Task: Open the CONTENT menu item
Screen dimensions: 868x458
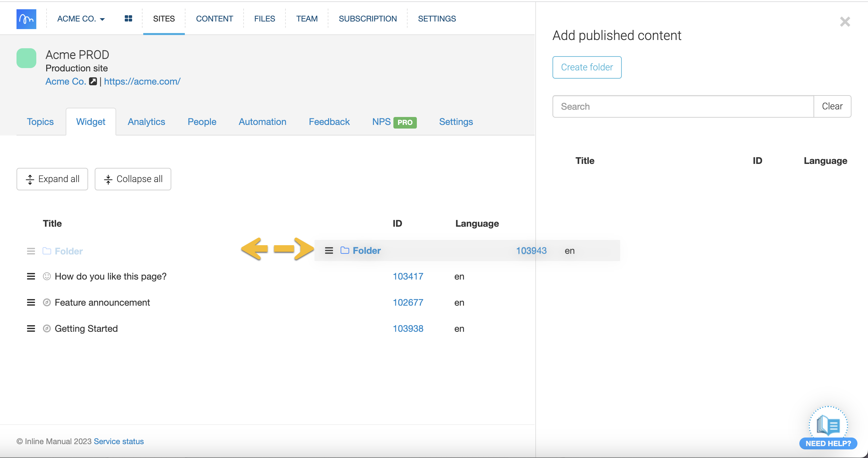Action: click(214, 19)
